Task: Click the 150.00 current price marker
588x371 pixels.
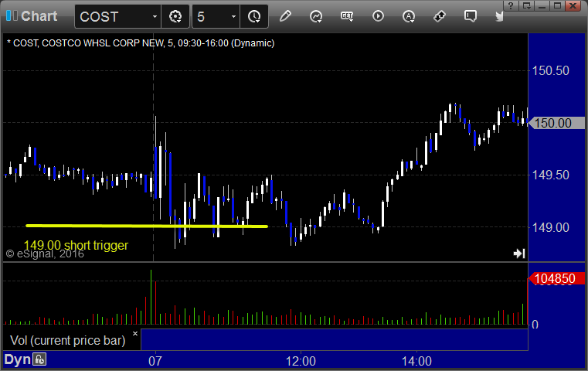Action: [x=556, y=123]
